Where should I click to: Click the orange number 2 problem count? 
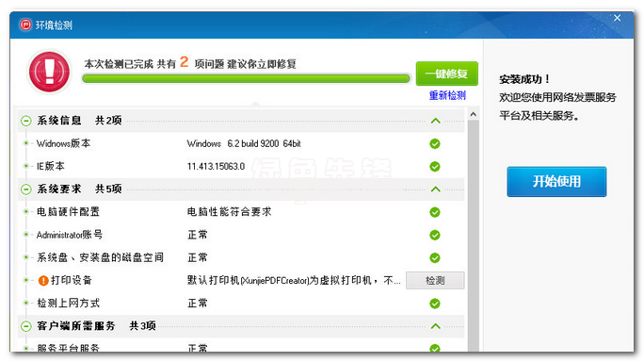click(184, 62)
